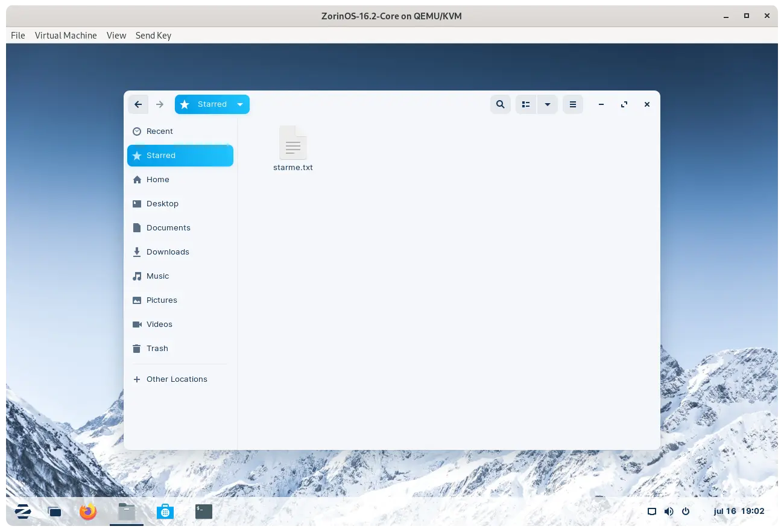The width and height of the screenshot is (784, 532).
Task: Open Other Locations in the sidebar
Action: pos(180,379)
